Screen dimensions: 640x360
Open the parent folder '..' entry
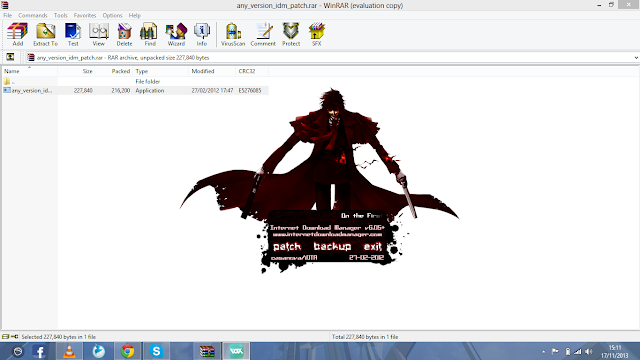(x=10, y=82)
